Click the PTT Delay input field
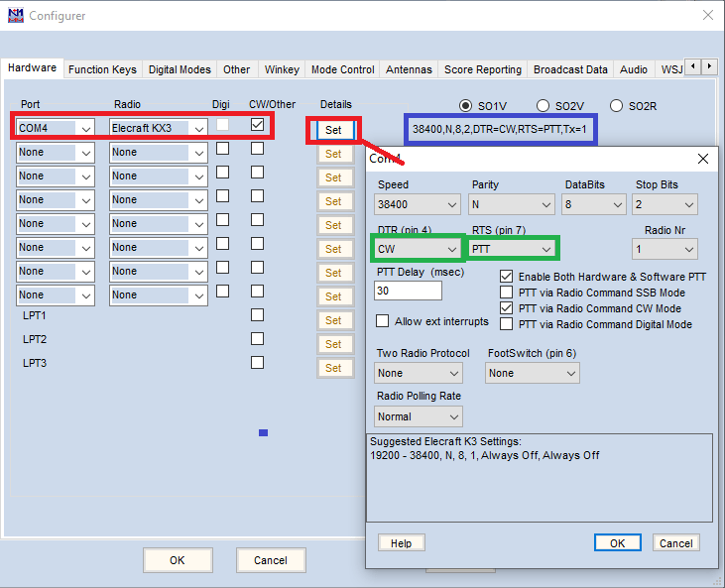The height and width of the screenshot is (588, 725). coord(408,291)
